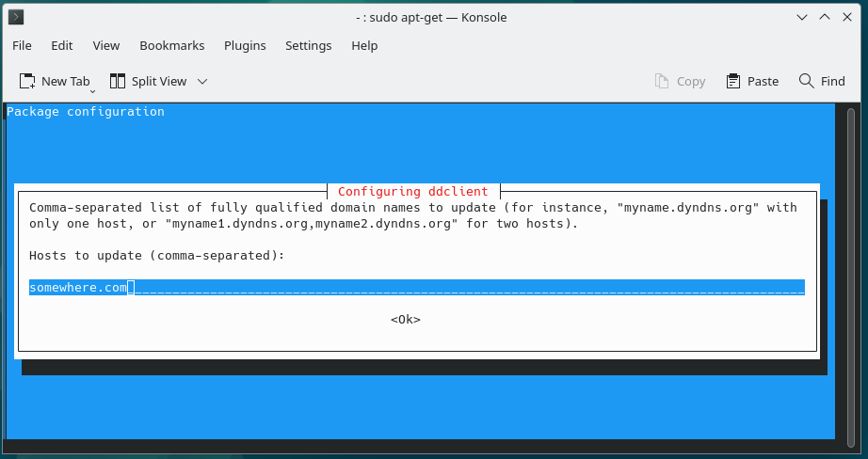Select the <Ok> button in dialog
Image resolution: width=868 pixels, height=459 pixels.
point(406,320)
